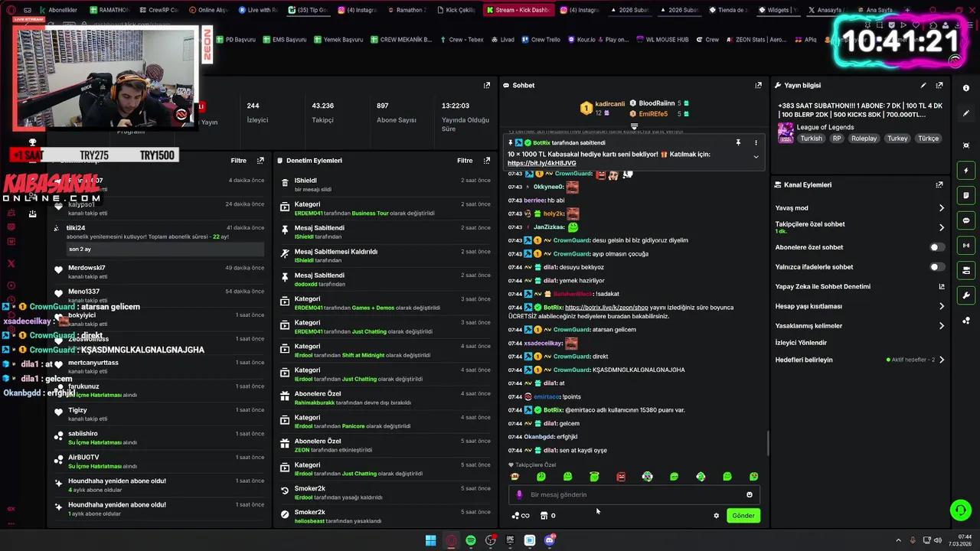Click the chat panel scrollbar
The image size is (980, 551).
point(768,442)
